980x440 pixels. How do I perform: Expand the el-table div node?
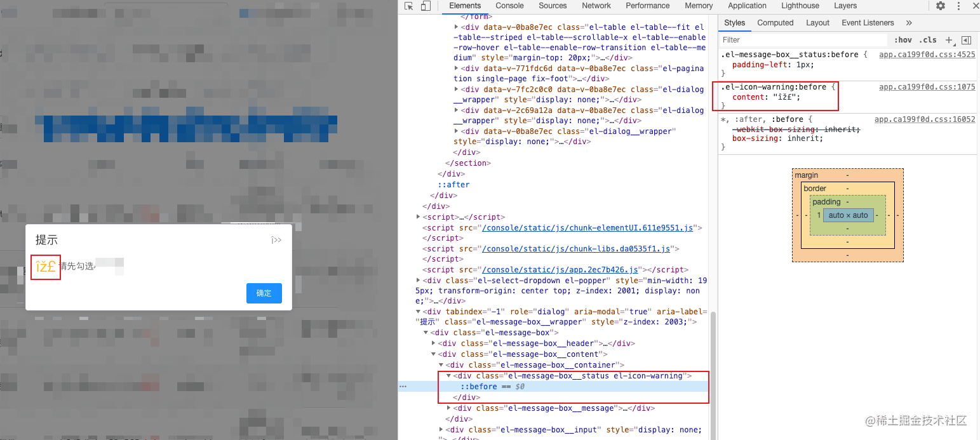point(457,27)
